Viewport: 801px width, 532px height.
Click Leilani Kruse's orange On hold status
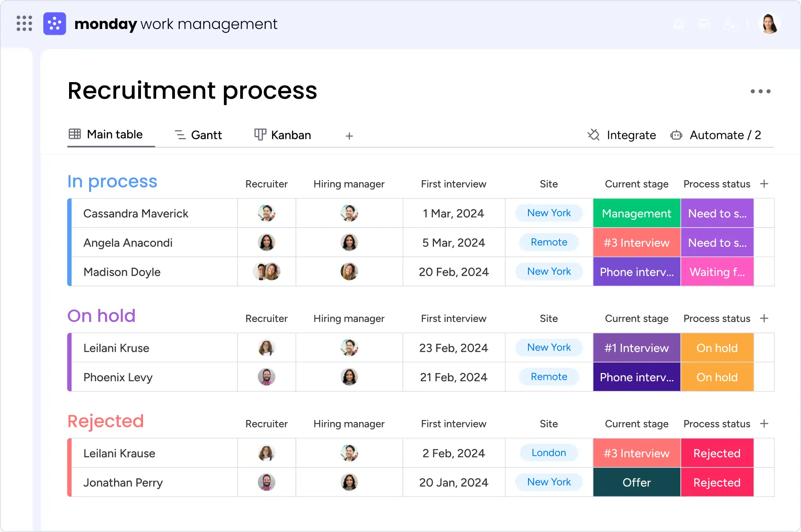pos(717,348)
